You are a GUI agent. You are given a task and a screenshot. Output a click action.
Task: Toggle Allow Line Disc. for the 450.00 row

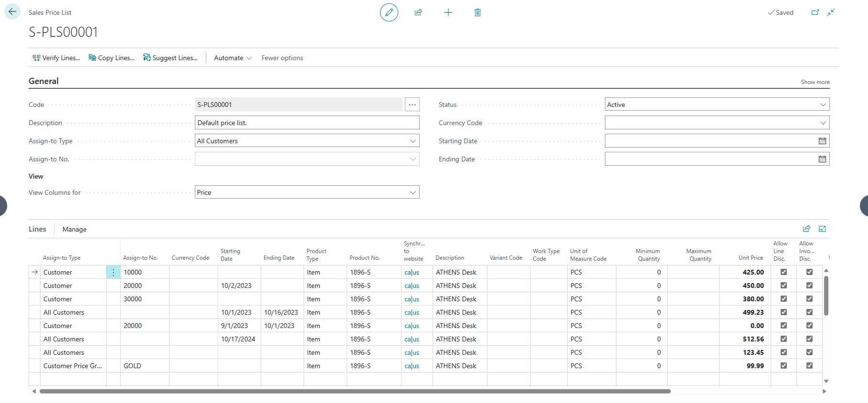click(x=783, y=286)
